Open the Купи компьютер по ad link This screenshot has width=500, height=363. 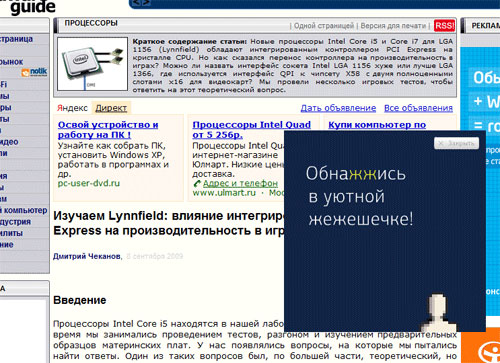(377, 125)
